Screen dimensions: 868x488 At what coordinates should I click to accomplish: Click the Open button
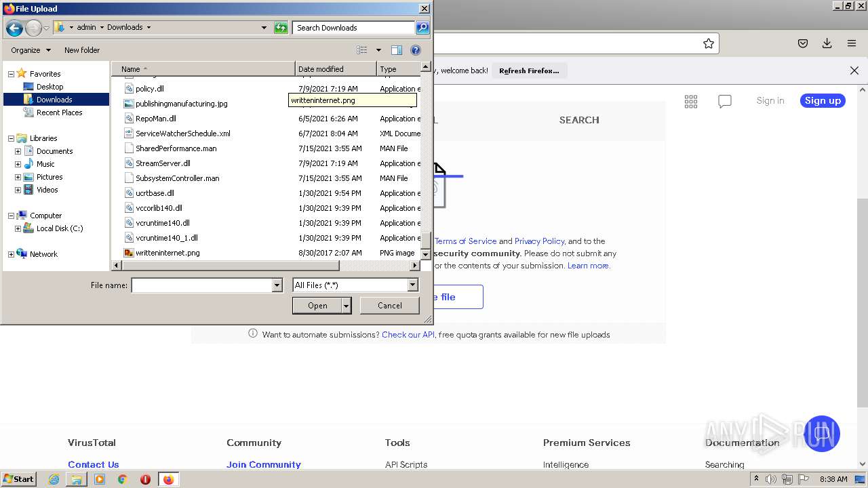tap(317, 306)
